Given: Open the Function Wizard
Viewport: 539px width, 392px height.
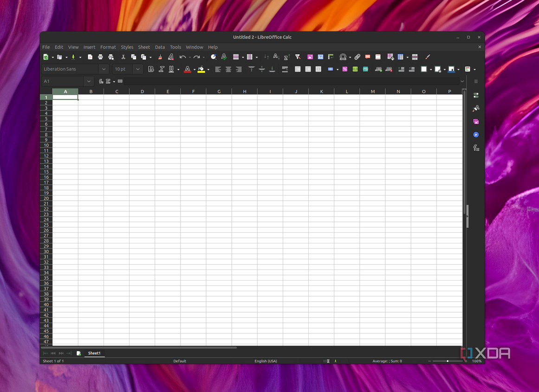Looking at the screenshot, I should pos(101,81).
